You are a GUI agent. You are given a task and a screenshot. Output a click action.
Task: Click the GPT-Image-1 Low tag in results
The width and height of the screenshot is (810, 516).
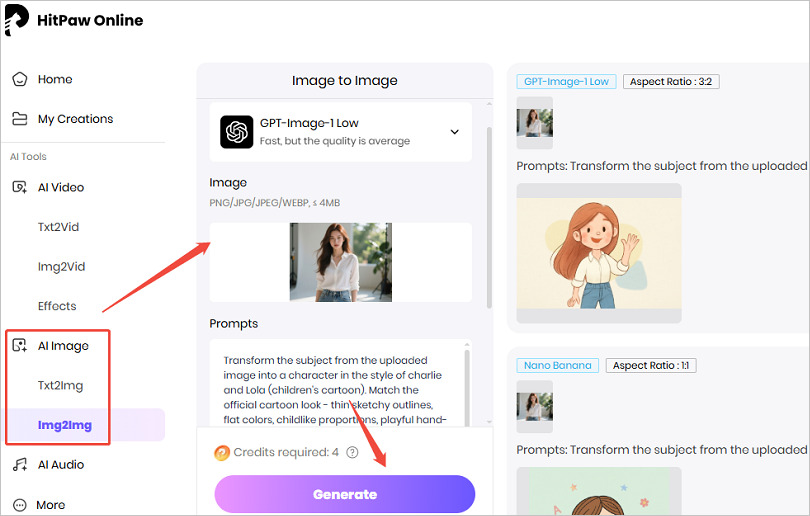566,82
